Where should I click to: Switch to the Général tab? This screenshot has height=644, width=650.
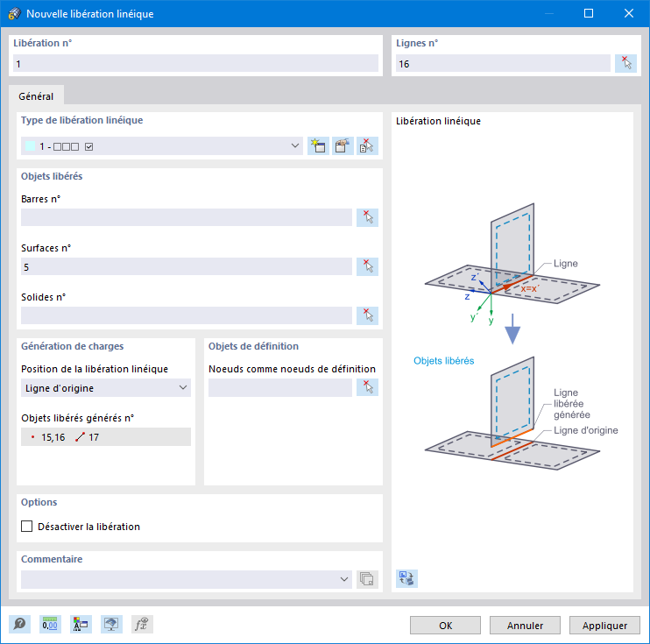point(36,96)
